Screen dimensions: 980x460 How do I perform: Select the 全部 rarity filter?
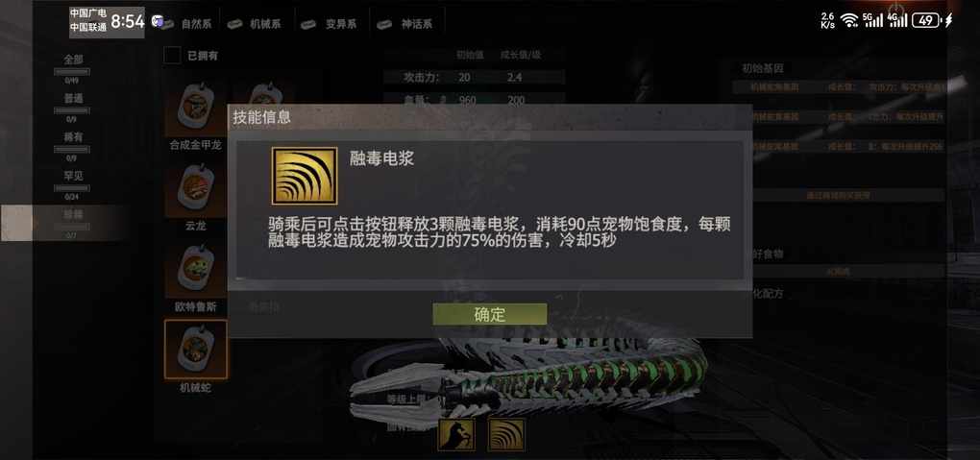[x=72, y=60]
